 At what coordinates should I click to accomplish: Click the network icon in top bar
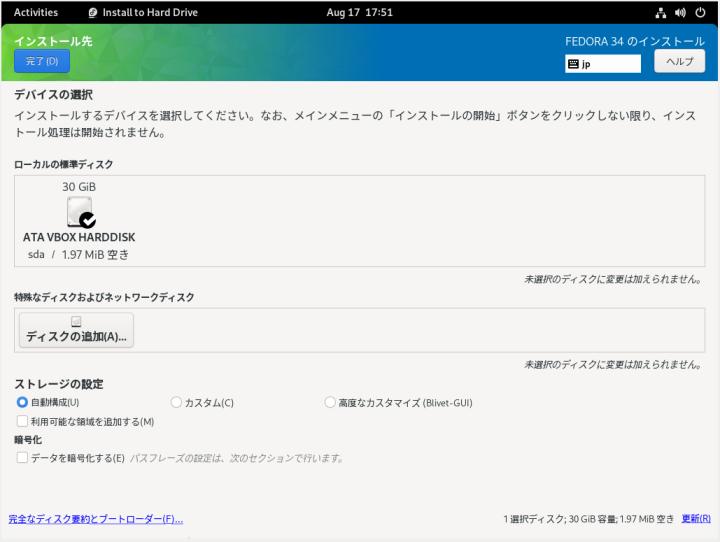pyautogui.click(x=661, y=13)
